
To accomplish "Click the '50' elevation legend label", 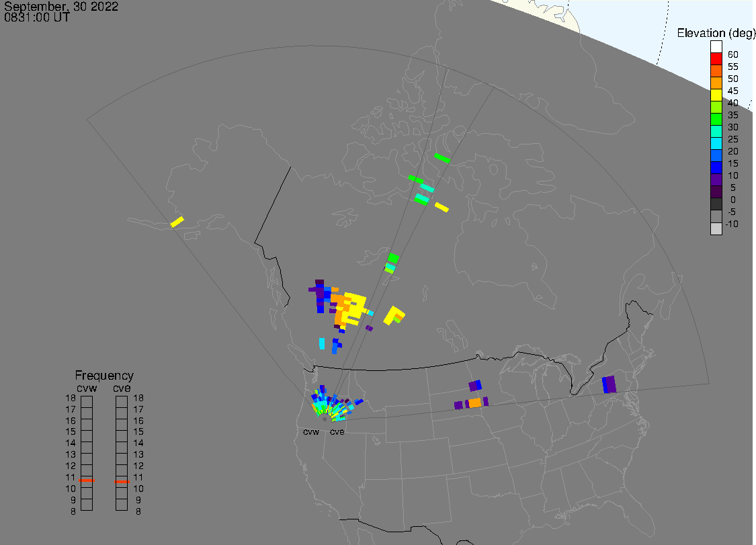I will click(733, 79).
